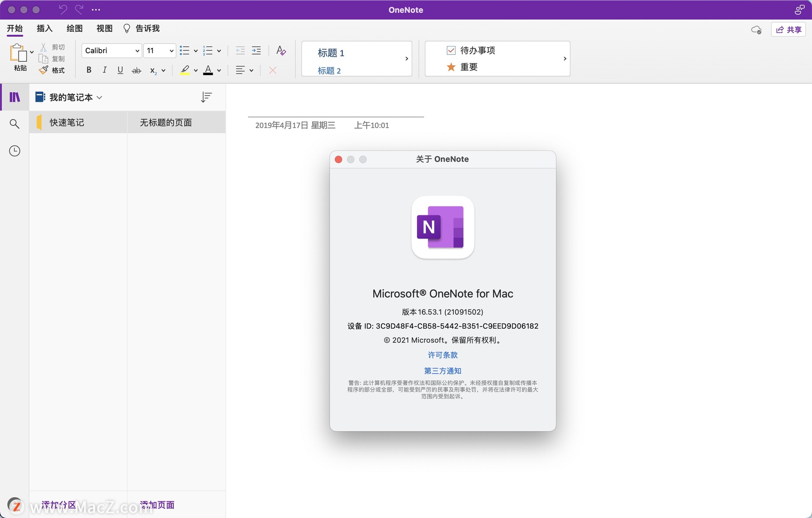This screenshot has height=518, width=812.
Task: Show notebooks via library icon in sidebar
Action: click(x=15, y=97)
